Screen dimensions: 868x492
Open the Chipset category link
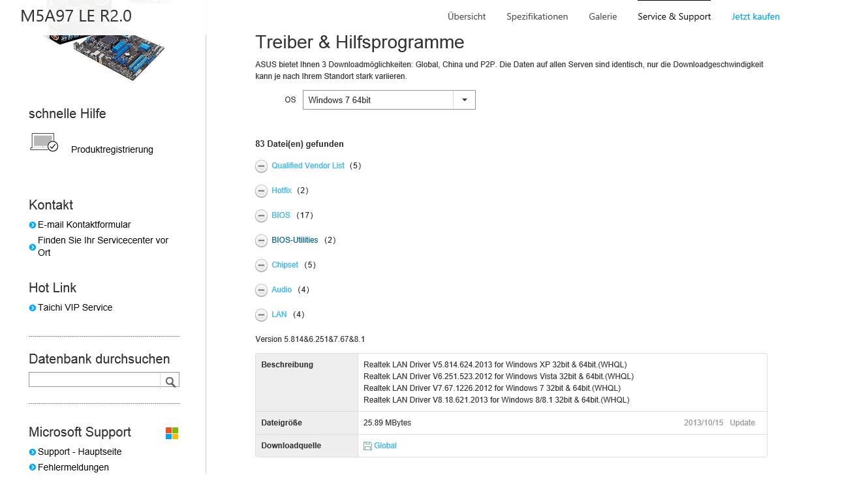(285, 265)
